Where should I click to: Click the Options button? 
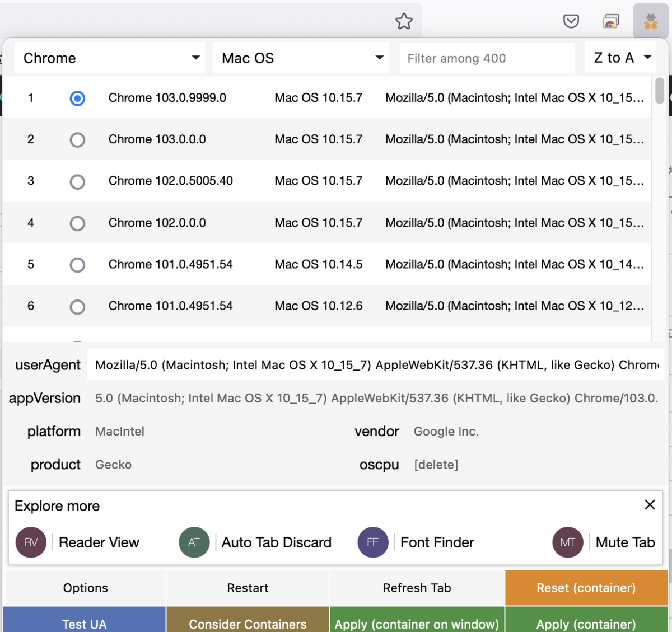tap(85, 588)
